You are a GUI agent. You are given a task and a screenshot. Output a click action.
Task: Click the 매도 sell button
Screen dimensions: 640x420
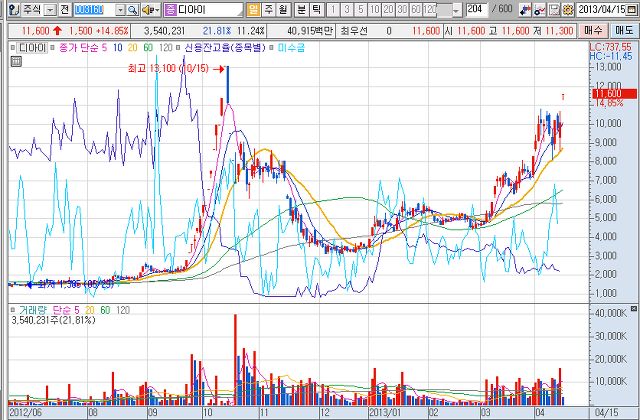[624, 31]
